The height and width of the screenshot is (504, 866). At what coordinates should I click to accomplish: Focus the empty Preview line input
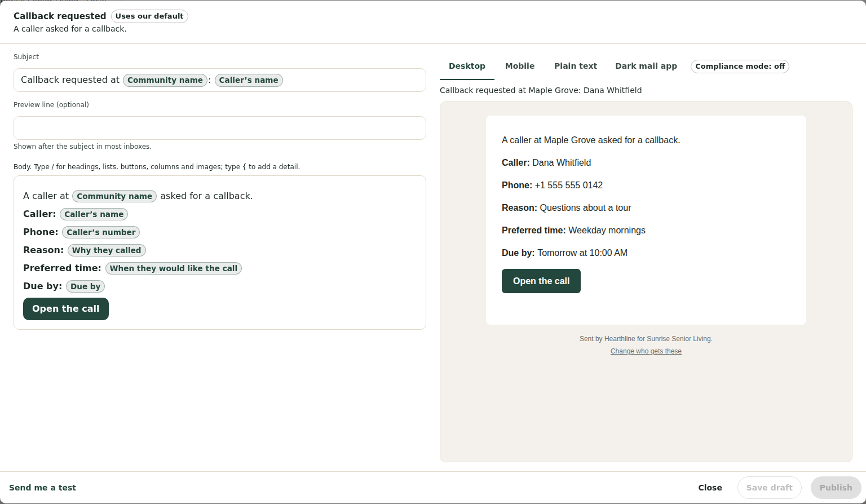(x=220, y=128)
